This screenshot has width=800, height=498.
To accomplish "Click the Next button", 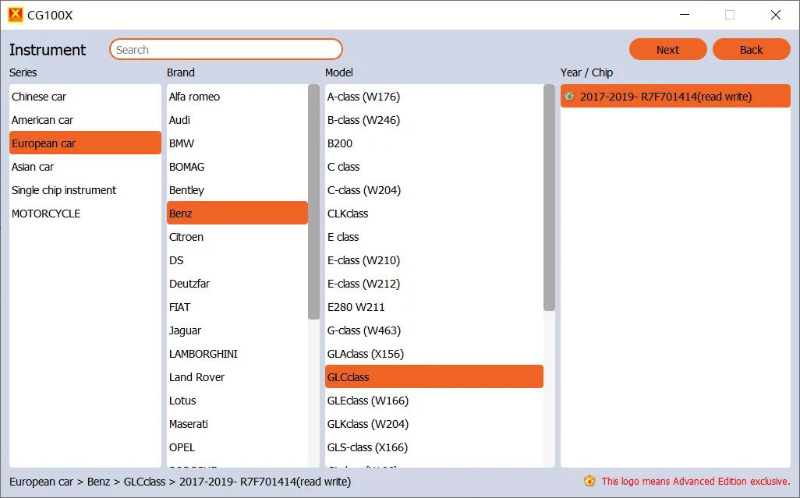I will click(667, 50).
